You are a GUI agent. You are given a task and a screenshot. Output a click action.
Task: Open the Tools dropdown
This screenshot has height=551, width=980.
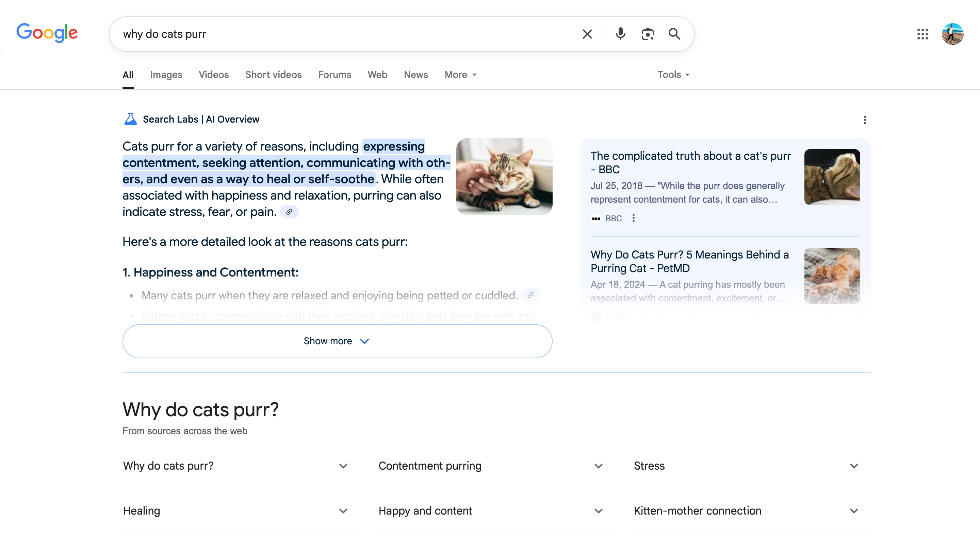673,75
